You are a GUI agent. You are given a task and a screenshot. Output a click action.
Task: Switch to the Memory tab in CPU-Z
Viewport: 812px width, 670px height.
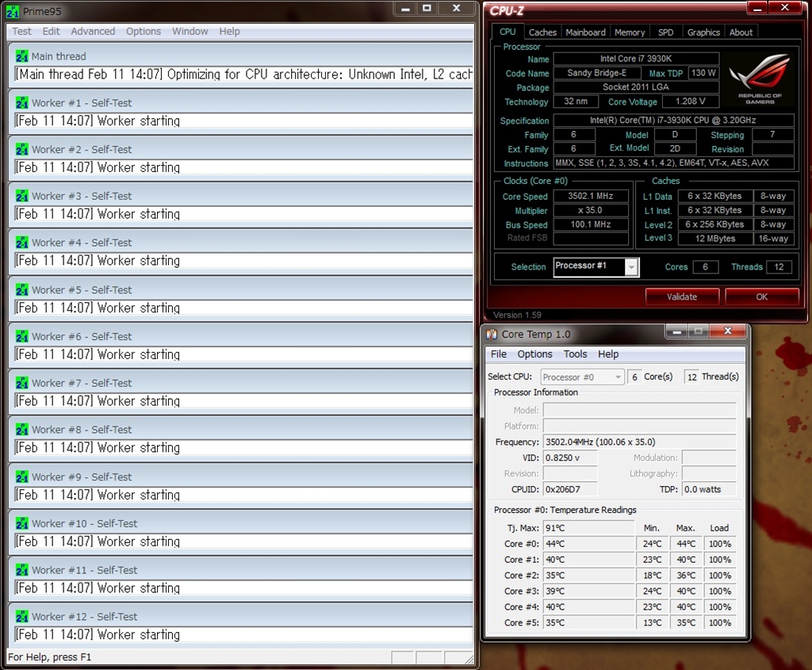(x=630, y=33)
